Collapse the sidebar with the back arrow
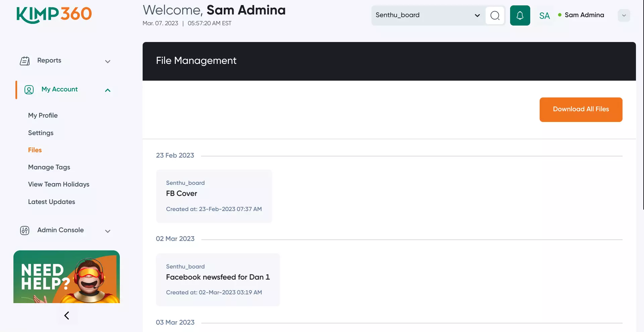The image size is (644, 332). (x=66, y=315)
